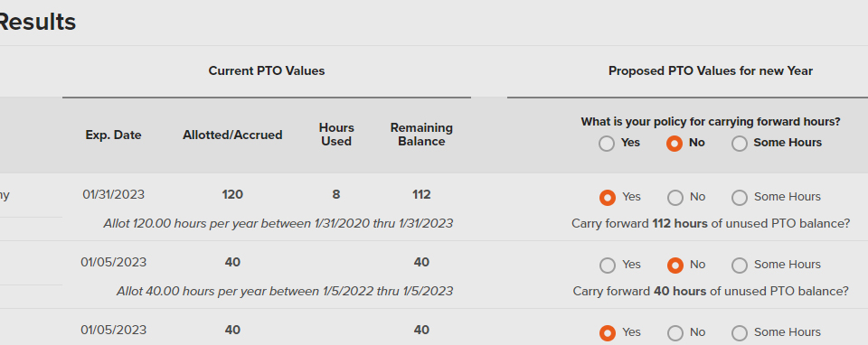The height and width of the screenshot is (345, 868).
Task: Select Yes radio for 01/05/2023 40 hours row with carry prompt
Action: pyautogui.click(x=608, y=266)
